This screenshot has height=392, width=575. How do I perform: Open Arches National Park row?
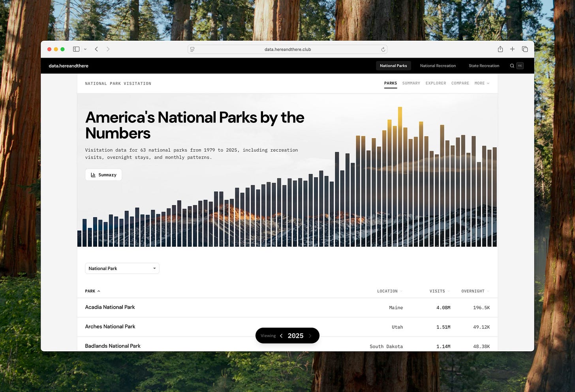(287, 327)
